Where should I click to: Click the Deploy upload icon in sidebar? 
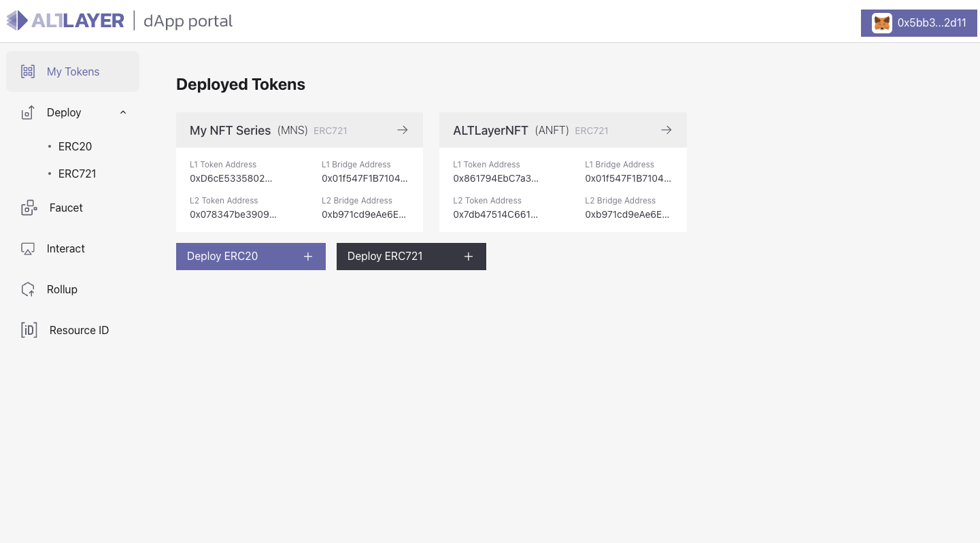(28, 112)
